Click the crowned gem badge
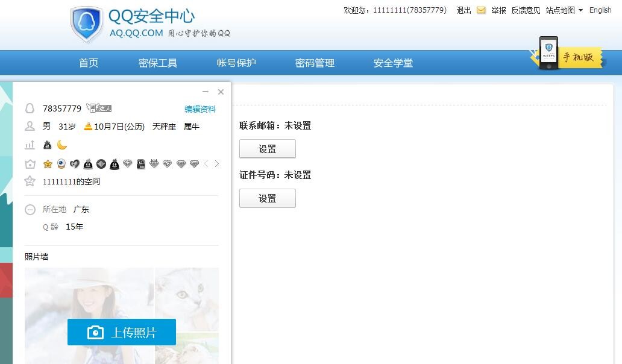 (154, 163)
